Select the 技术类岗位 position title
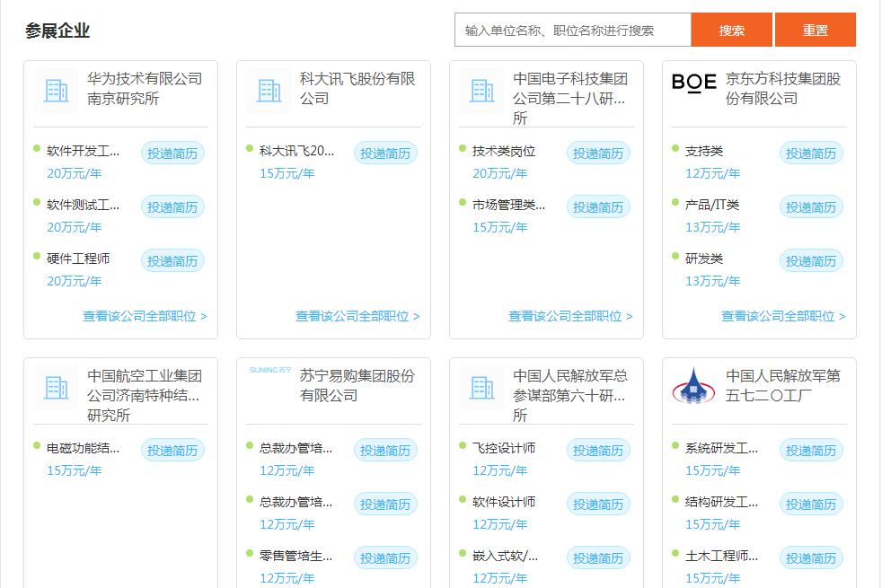Screen dimensions: 882x588 coord(504,151)
